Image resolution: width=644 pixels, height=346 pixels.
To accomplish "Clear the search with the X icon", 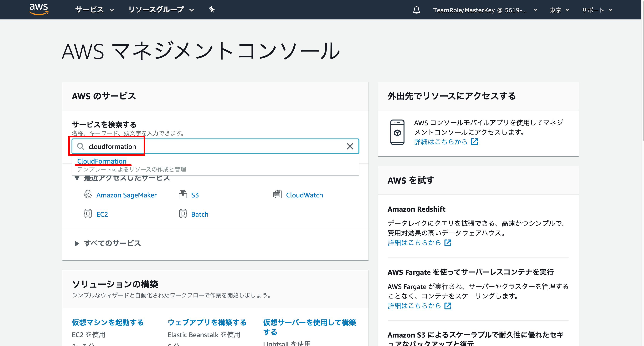I will 350,146.
